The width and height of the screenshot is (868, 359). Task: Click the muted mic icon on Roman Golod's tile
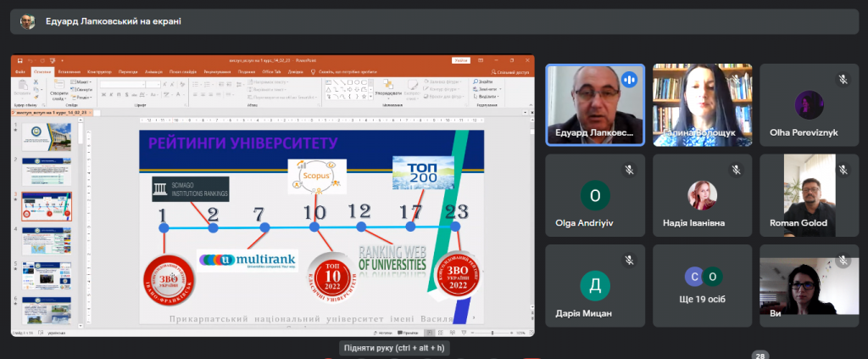843,169
